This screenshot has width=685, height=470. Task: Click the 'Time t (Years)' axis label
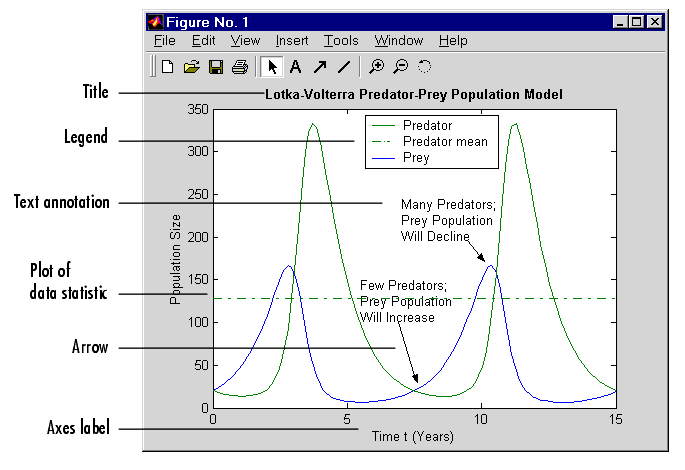pos(413,436)
